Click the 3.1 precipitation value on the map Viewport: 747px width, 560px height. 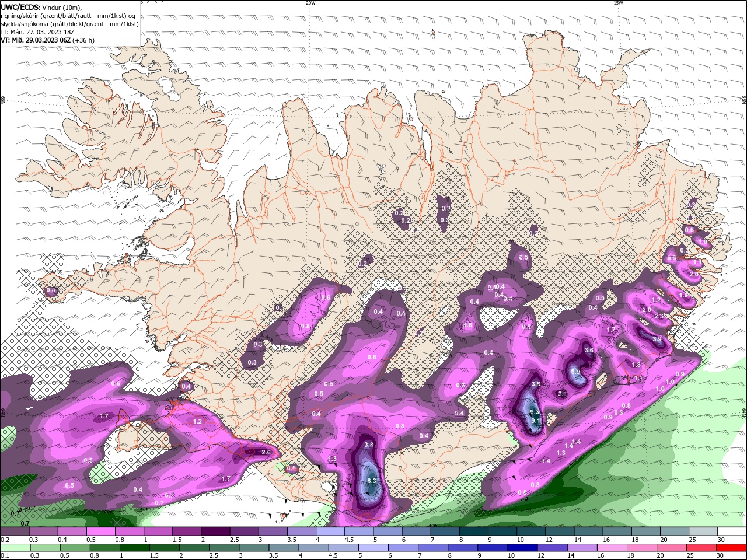point(563,394)
